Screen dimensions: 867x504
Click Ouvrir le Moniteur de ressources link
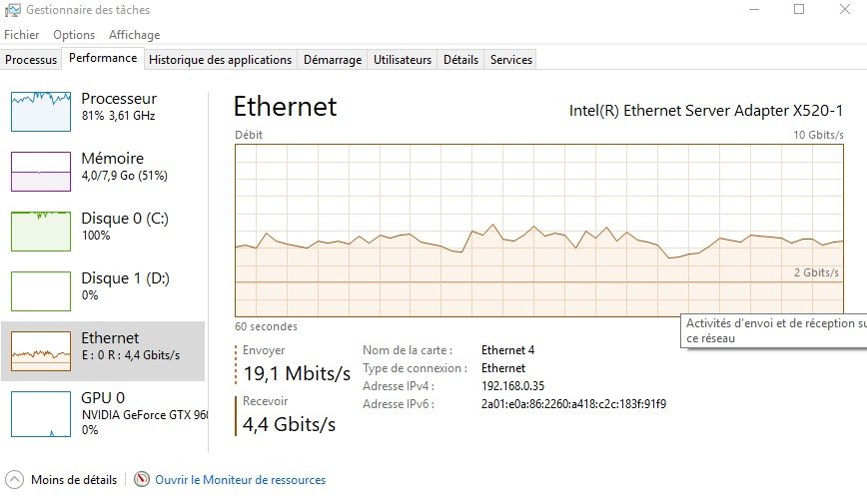point(240,480)
